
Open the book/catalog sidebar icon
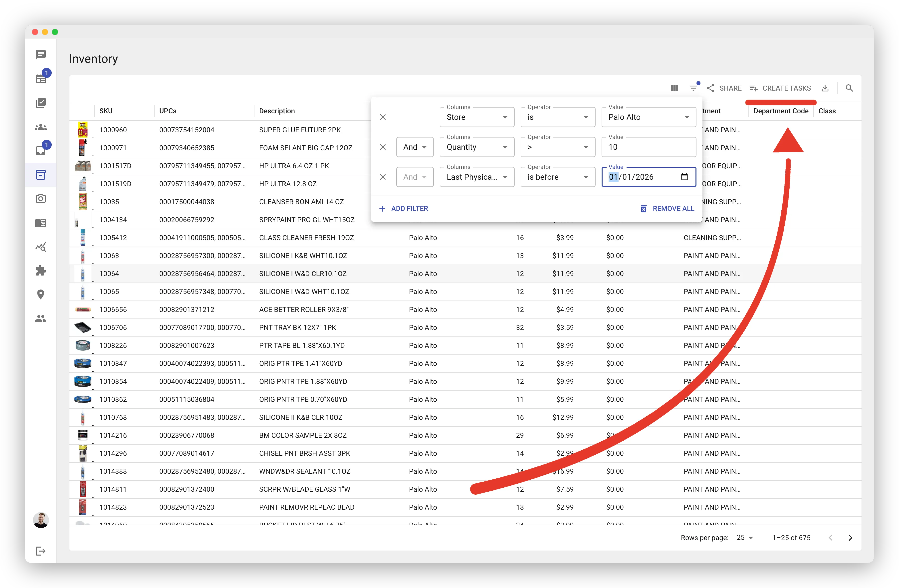[40, 223]
